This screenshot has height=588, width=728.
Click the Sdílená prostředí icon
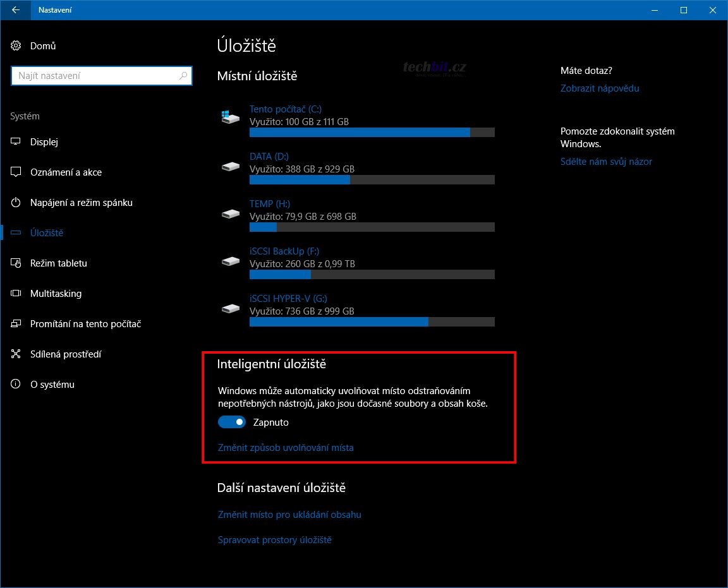tap(16, 354)
